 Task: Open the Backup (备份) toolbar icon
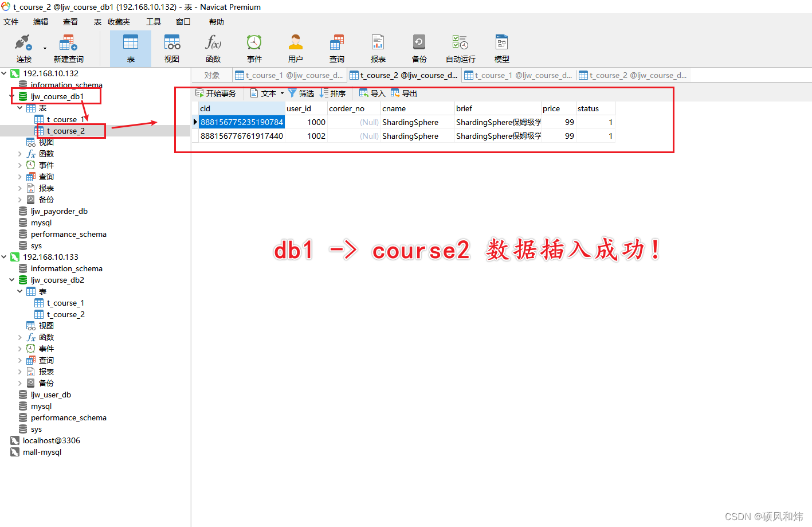click(419, 49)
